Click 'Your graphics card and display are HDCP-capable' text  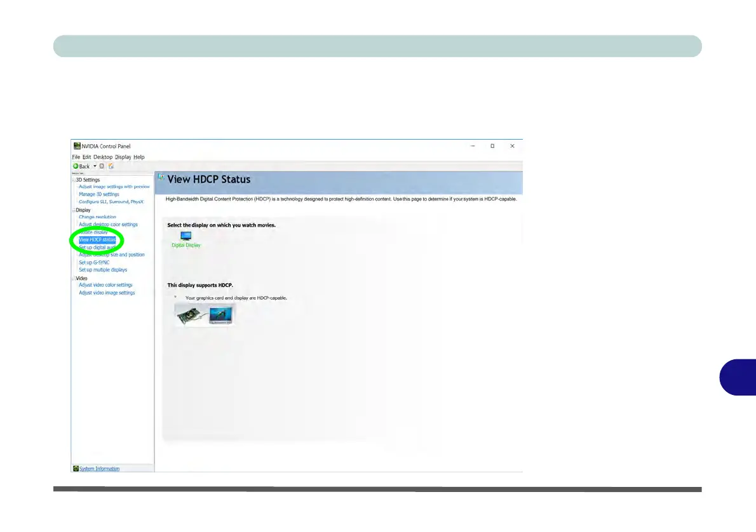(x=236, y=298)
